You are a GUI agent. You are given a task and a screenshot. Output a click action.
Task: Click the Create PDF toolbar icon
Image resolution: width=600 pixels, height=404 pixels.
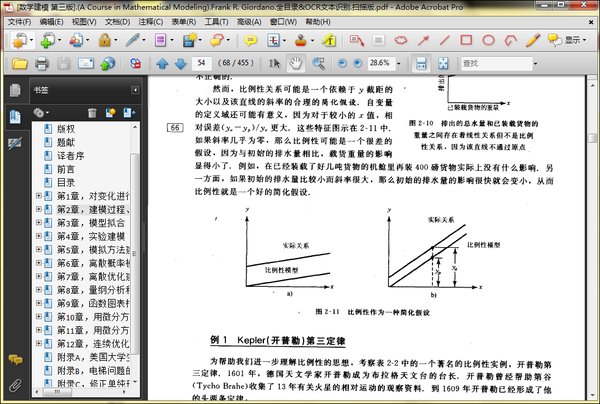pos(18,40)
